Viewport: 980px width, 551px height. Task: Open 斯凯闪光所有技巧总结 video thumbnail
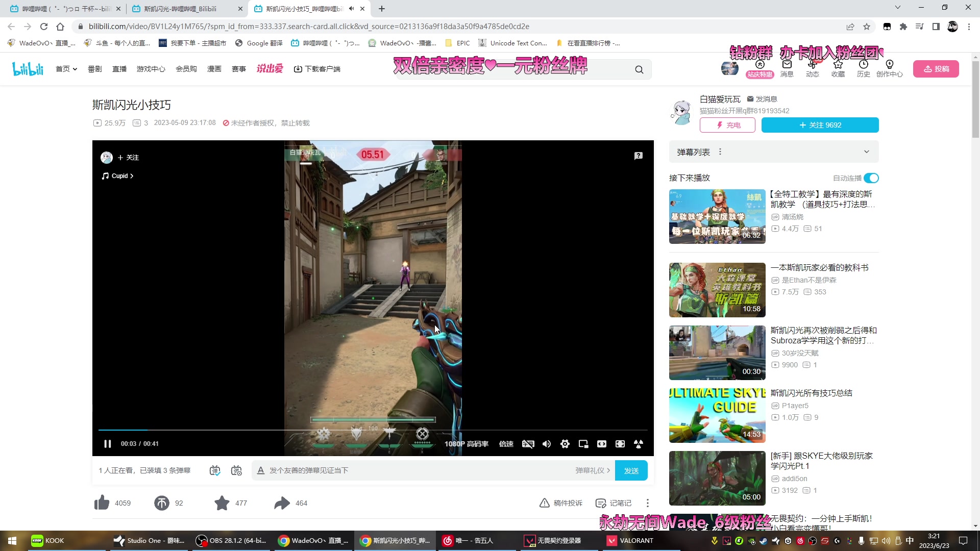[x=717, y=415]
